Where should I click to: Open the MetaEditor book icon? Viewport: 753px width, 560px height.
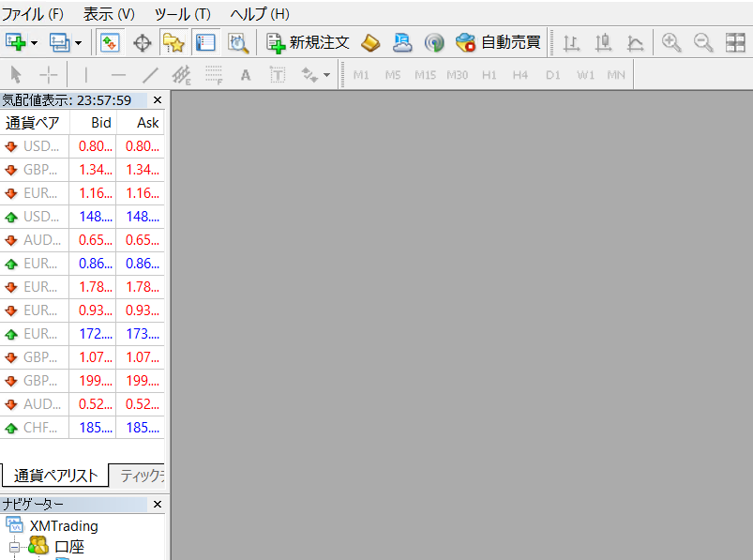[x=370, y=42]
